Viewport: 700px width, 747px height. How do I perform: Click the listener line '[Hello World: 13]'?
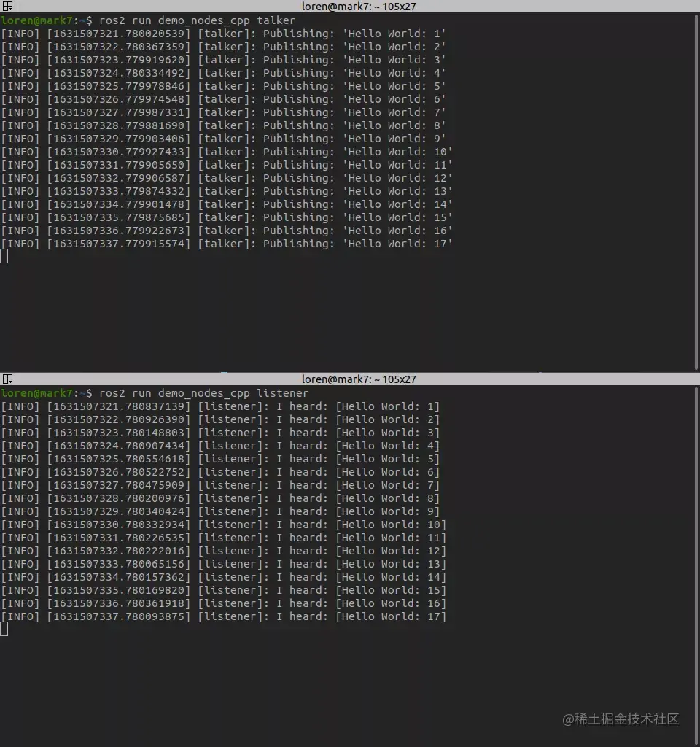point(224,564)
